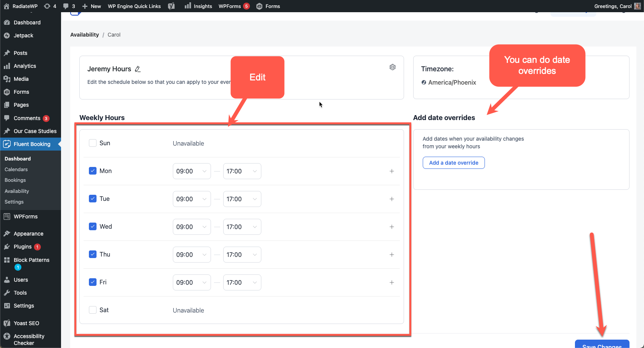Add a time slot for Mon

(392, 171)
